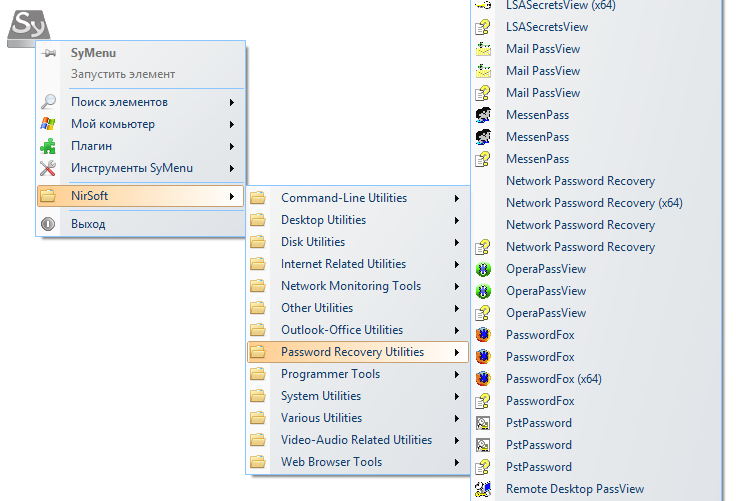Launch PasswordFox (x64) entry

(554, 379)
